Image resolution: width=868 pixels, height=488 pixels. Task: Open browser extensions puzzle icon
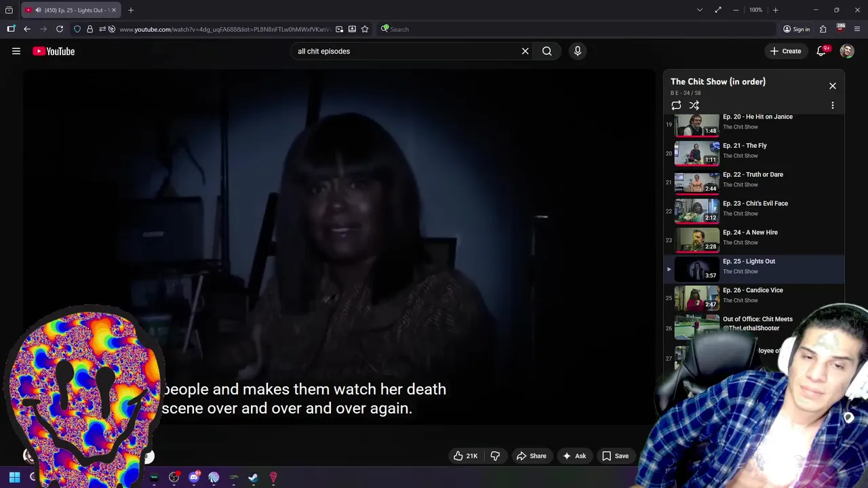pos(823,29)
